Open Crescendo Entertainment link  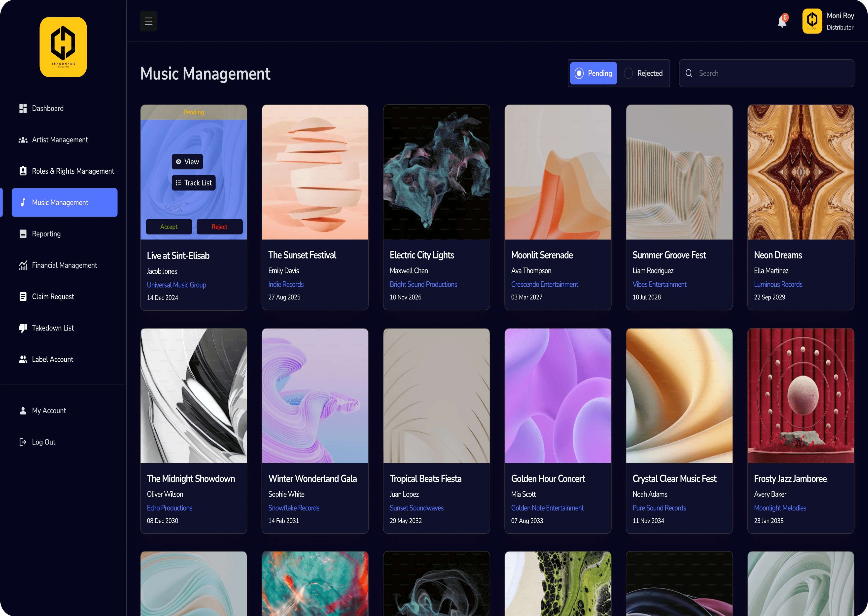[544, 284]
